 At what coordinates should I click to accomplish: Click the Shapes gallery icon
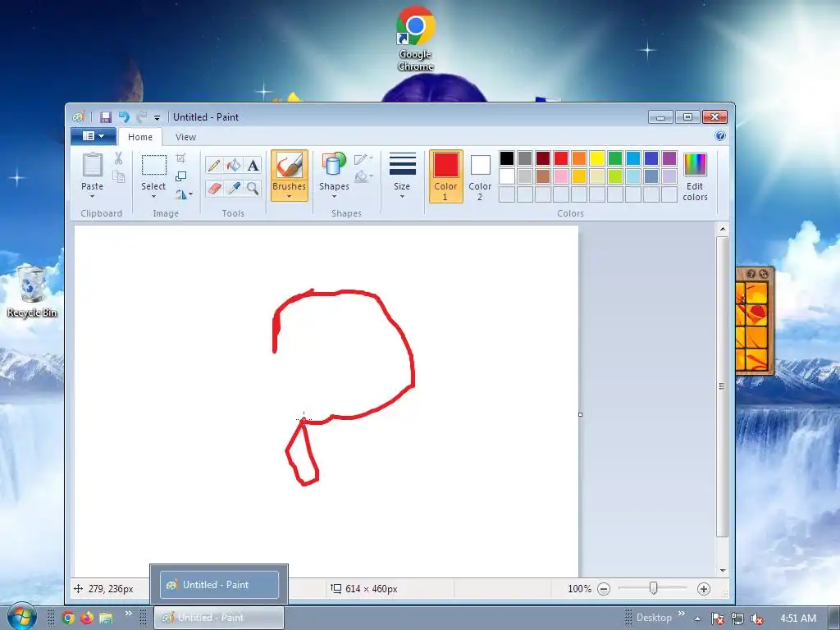click(x=333, y=164)
